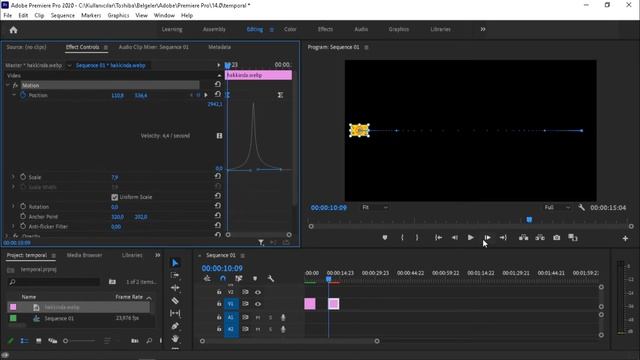This screenshot has width=640, height=360.
Task: Toggle Scale animation stopwatch
Action: point(23,177)
